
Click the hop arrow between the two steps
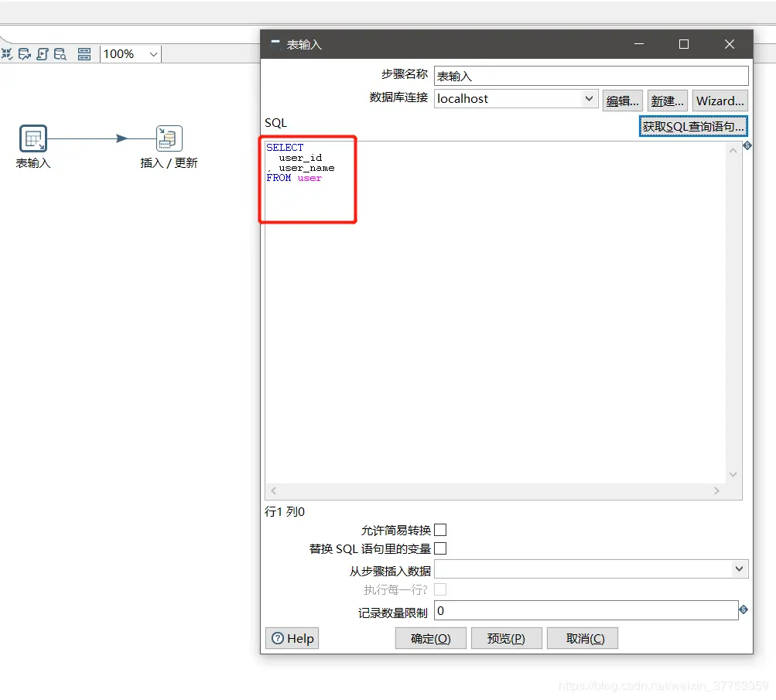tap(121, 138)
